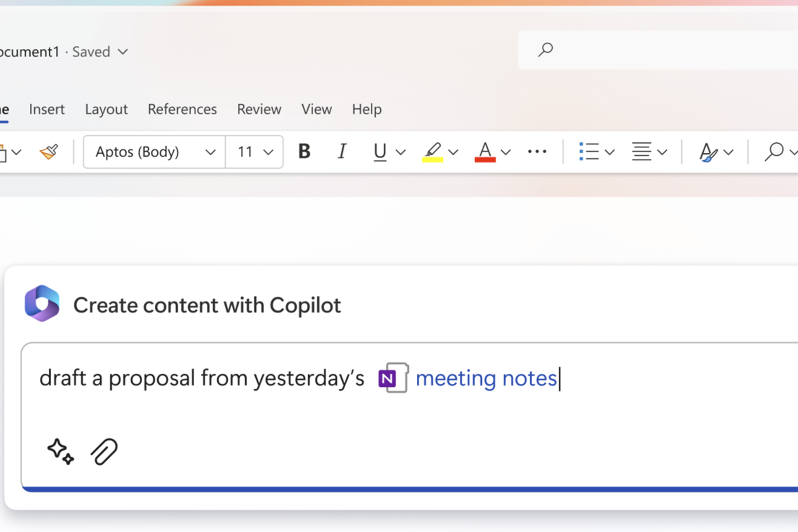Open the Help tab

click(367, 109)
